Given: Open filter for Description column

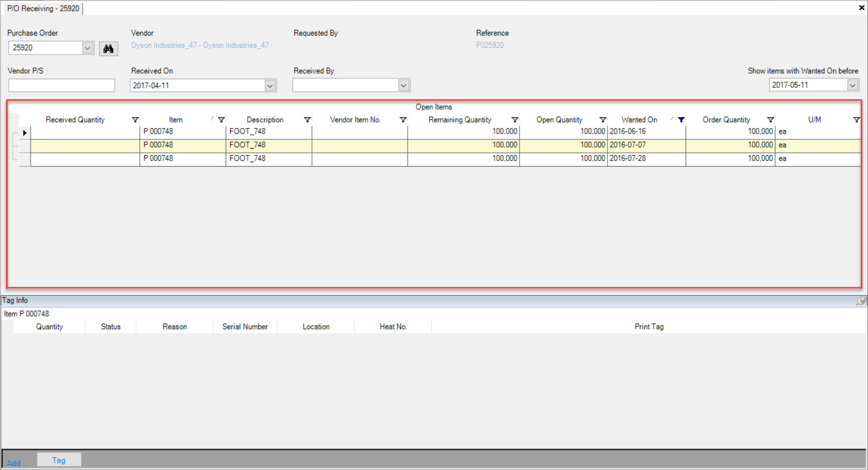Looking at the screenshot, I should click(x=307, y=120).
